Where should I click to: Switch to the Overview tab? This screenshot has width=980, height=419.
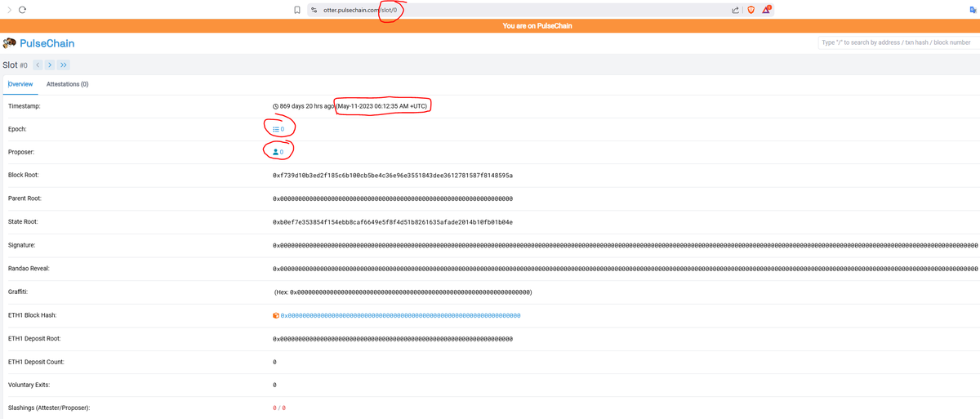20,84
